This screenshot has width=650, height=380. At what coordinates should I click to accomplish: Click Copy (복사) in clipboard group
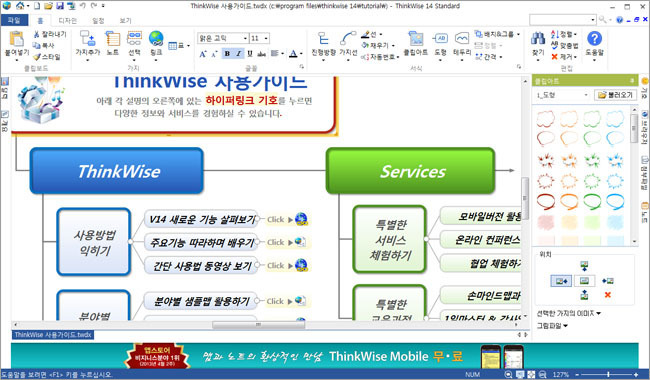44,45
